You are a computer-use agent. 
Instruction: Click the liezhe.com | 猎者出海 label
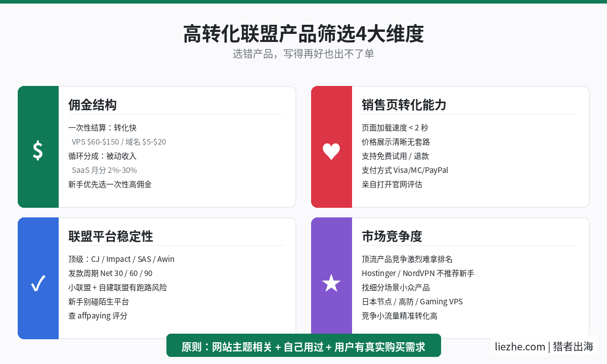point(544,346)
